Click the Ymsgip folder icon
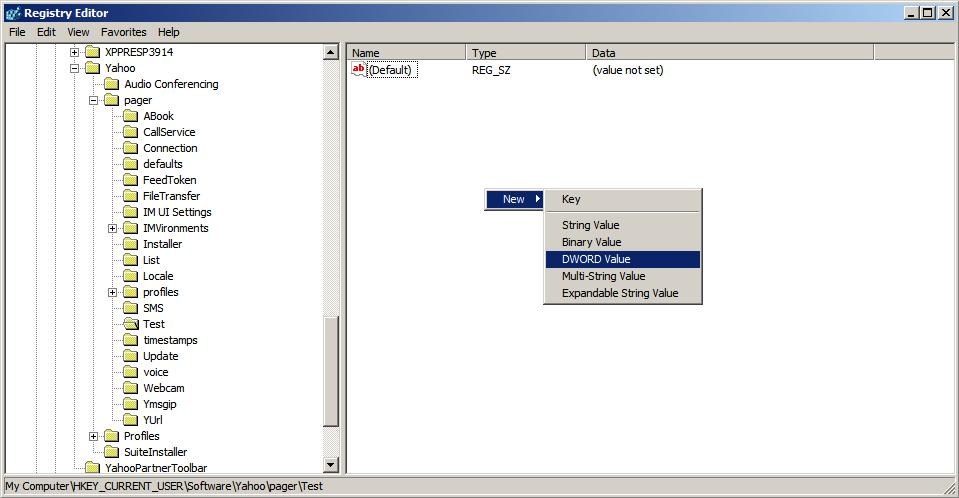 click(130, 404)
